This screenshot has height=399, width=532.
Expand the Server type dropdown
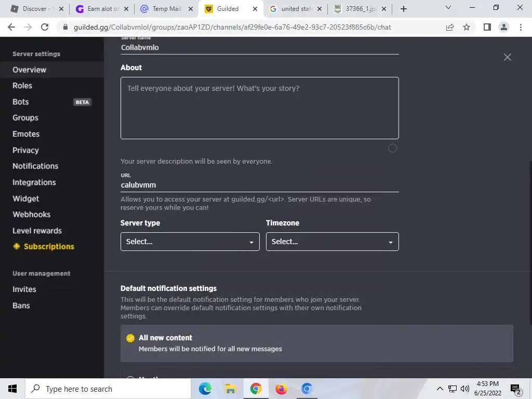coord(190,242)
